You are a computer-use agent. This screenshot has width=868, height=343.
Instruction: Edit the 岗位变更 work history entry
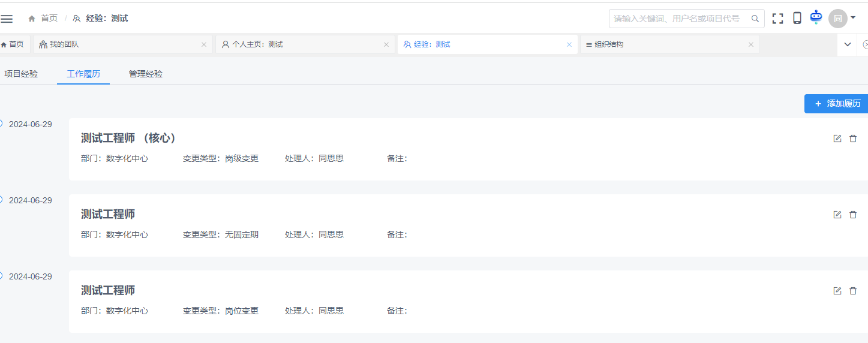pos(837,291)
